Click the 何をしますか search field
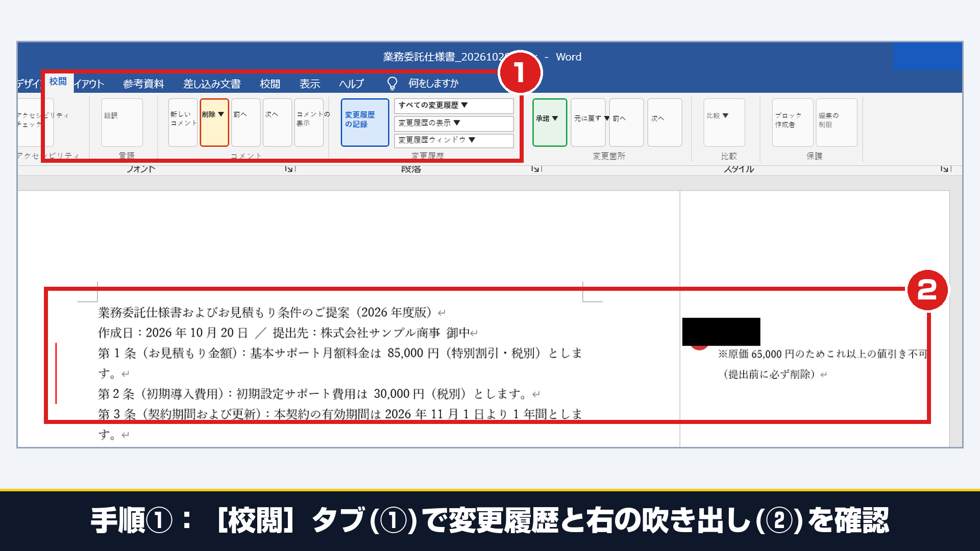The height and width of the screenshot is (551, 980). pos(433,83)
